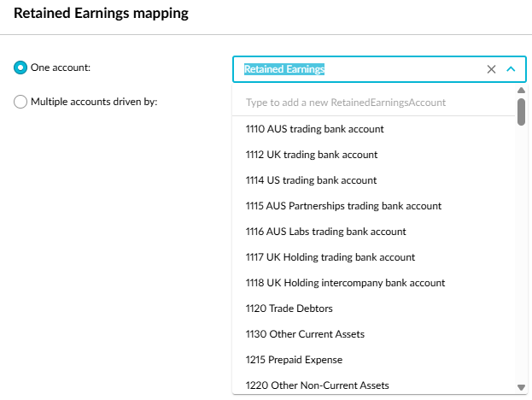
Task: Select 1115 AUS Partnerships trading bank account
Action: coord(343,206)
